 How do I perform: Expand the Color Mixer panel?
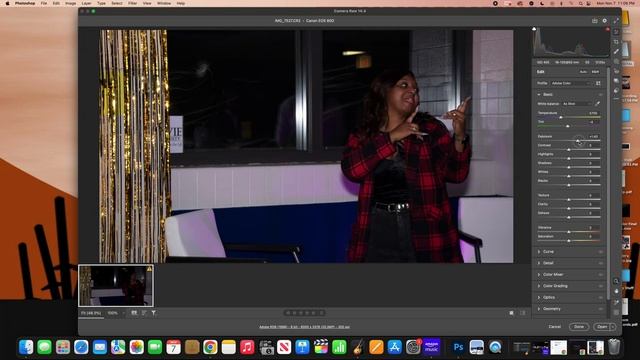click(539, 275)
